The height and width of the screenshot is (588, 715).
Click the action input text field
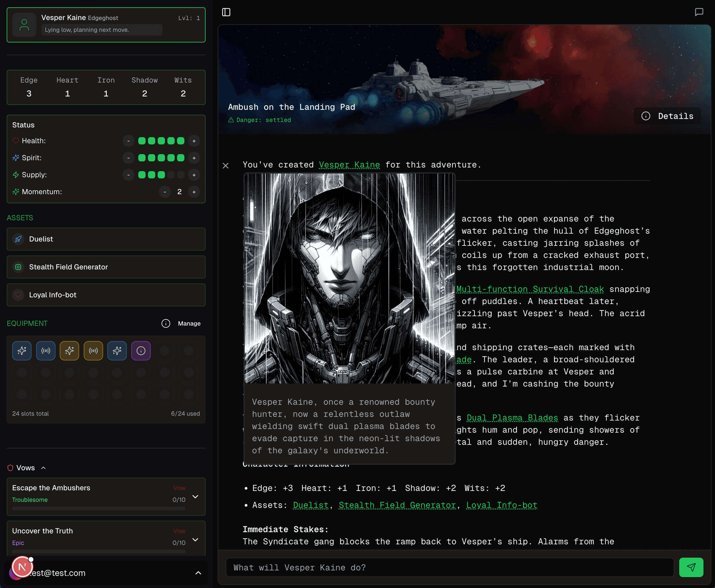(449, 567)
